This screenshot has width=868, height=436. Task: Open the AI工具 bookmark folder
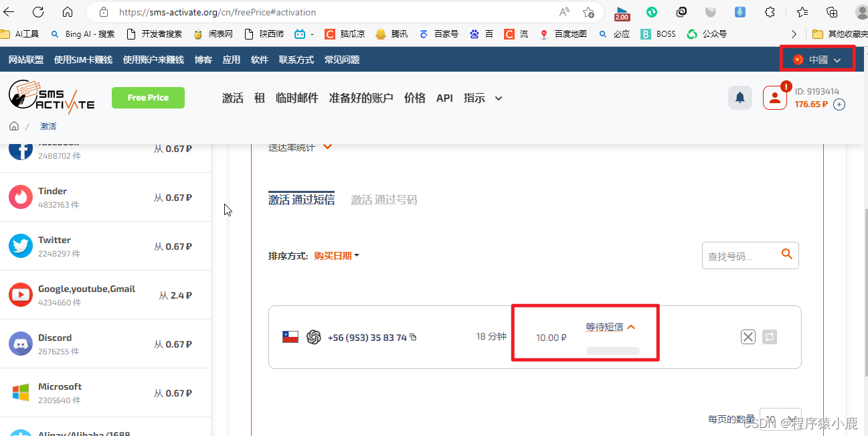click(20, 34)
